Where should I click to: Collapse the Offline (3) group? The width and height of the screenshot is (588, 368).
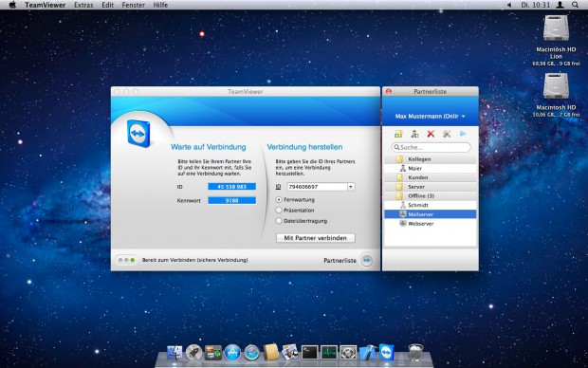(x=431, y=195)
